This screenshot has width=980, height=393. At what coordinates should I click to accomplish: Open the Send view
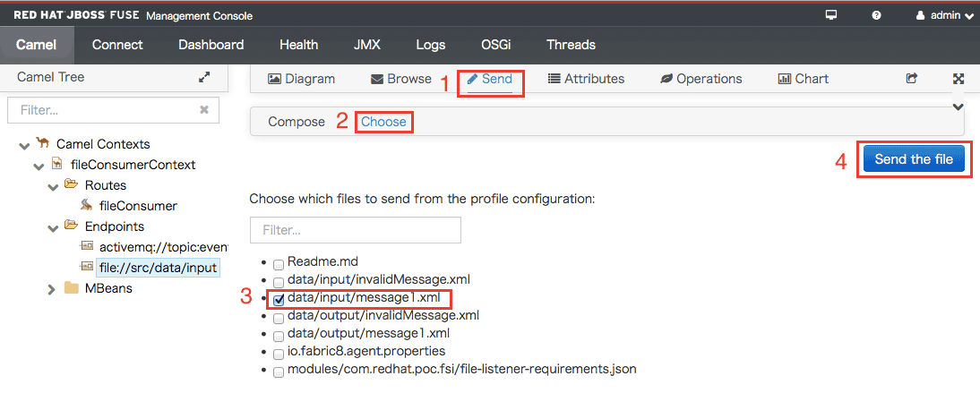490,79
